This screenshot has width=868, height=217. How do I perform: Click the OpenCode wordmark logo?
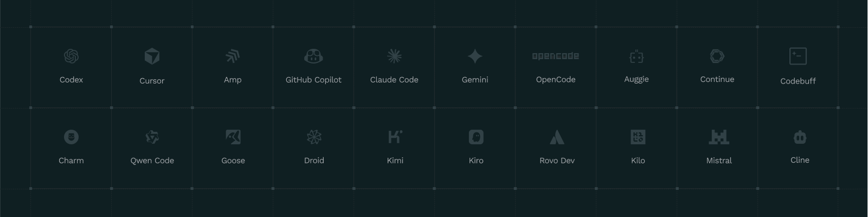pos(556,56)
